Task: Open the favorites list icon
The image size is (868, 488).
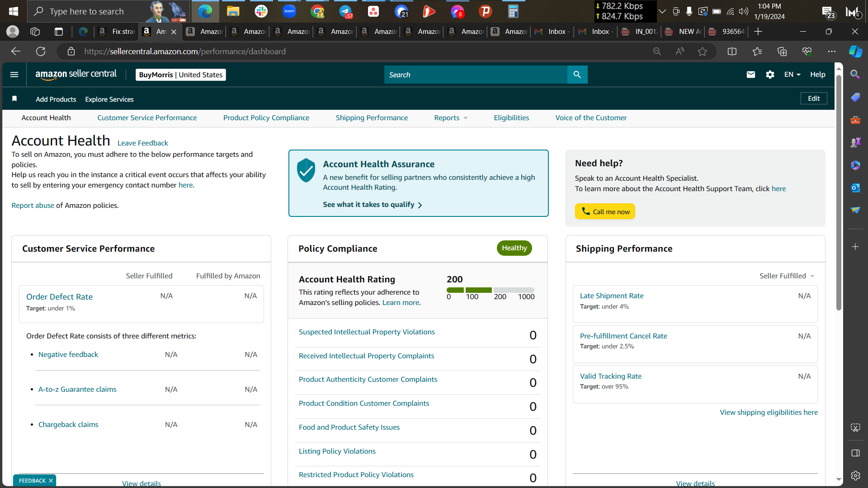Action: [757, 52]
